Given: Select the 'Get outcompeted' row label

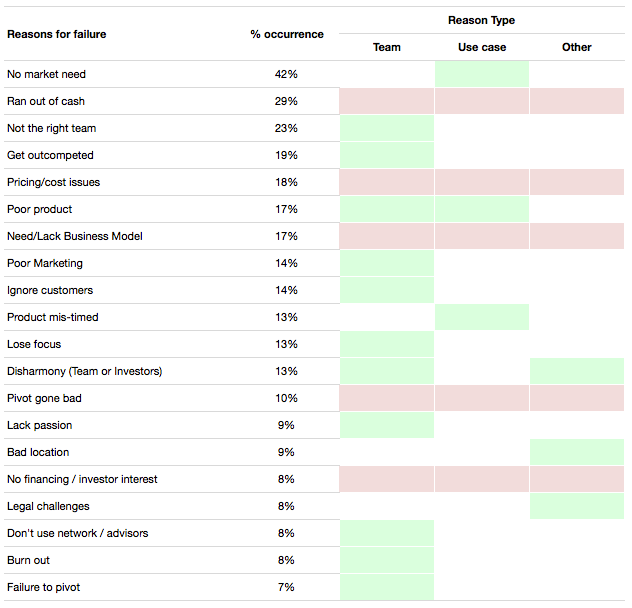Looking at the screenshot, I should point(50,155).
